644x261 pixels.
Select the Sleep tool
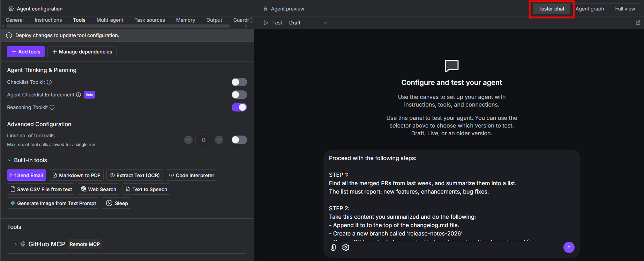[117, 203]
